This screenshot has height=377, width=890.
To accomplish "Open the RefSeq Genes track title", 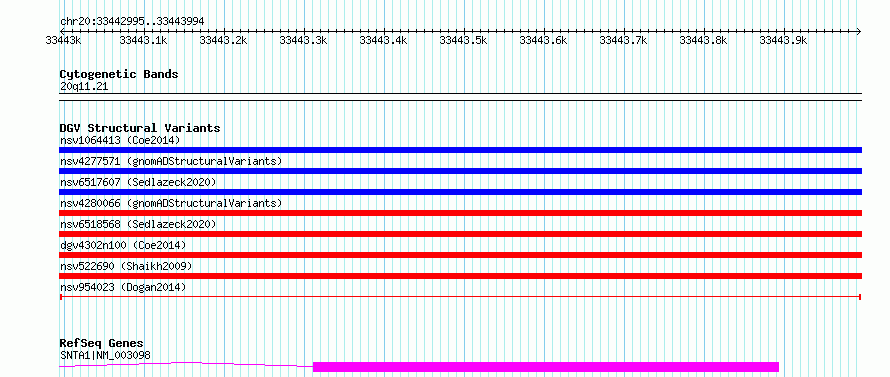I will pos(102,344).
